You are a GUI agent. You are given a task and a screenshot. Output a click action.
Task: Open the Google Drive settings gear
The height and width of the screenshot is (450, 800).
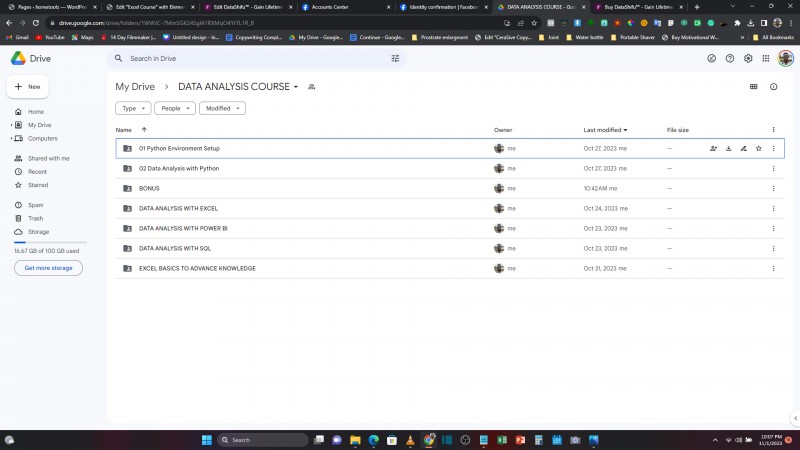(x=748, y=59)
